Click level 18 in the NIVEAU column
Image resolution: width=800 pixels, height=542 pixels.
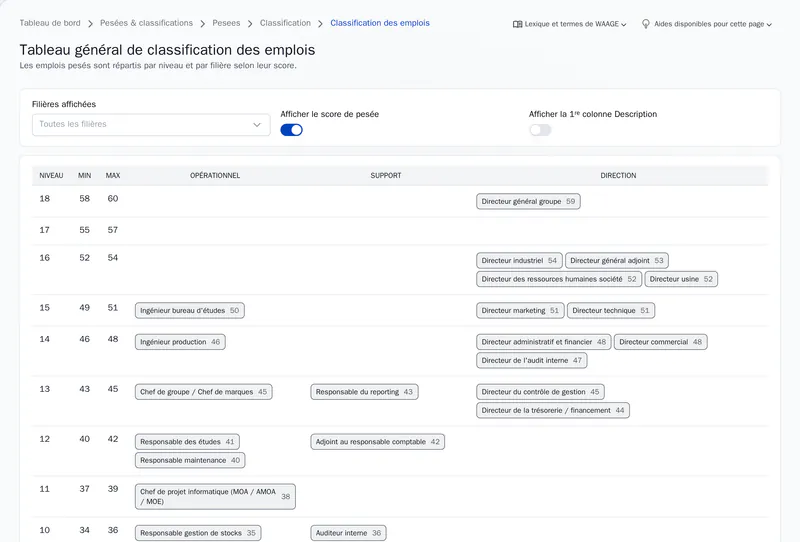45,199
